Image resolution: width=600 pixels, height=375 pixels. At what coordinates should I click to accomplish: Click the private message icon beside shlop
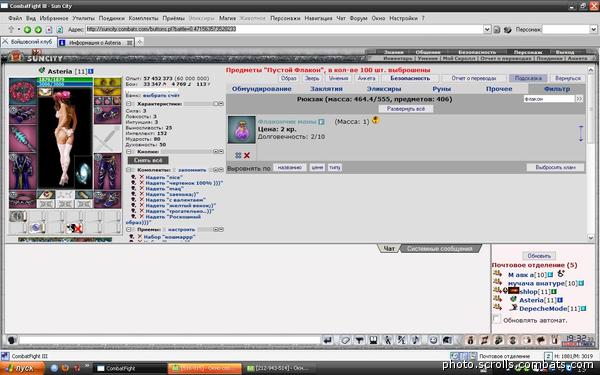click(497, 291)
